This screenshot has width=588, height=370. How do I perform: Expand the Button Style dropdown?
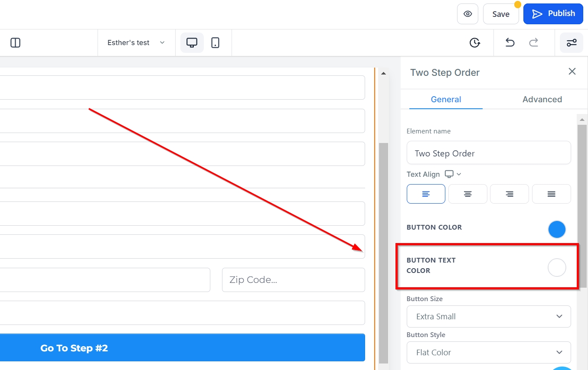click(489, 353)
